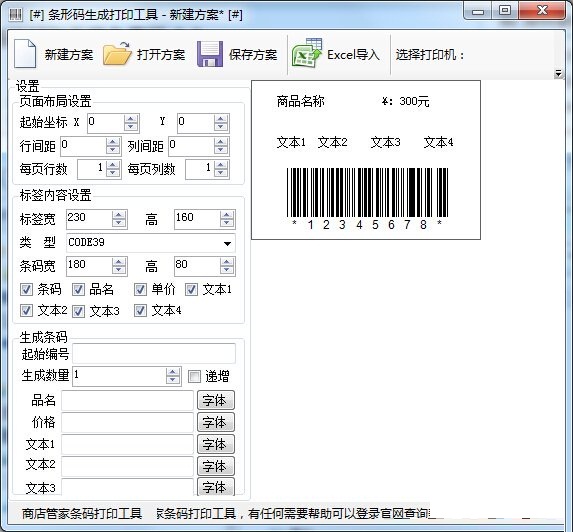Save the scheme with the 保存方案 floppy icon
Viewport: 573px width, 532px height.
pyautogui.click(x=210, y=54)
